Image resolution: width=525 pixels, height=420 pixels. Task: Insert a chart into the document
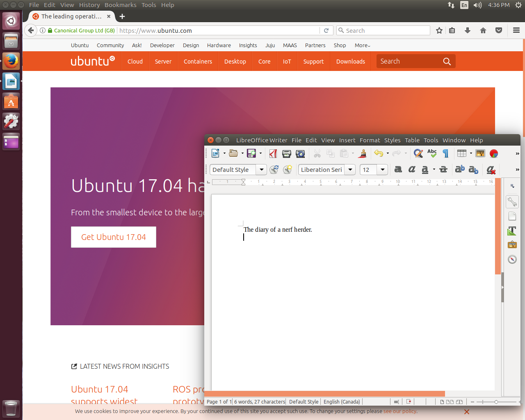coord(494,153)
